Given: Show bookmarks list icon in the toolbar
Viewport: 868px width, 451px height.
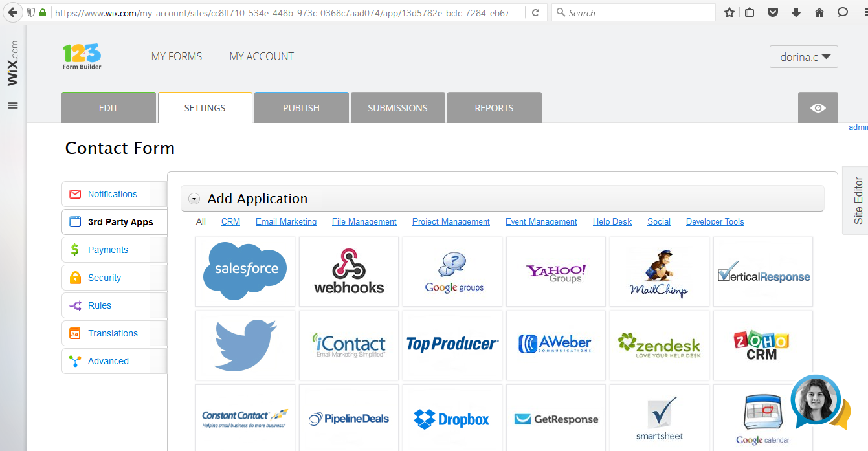Looking at the screenshot, I should (x=750, y=12).
